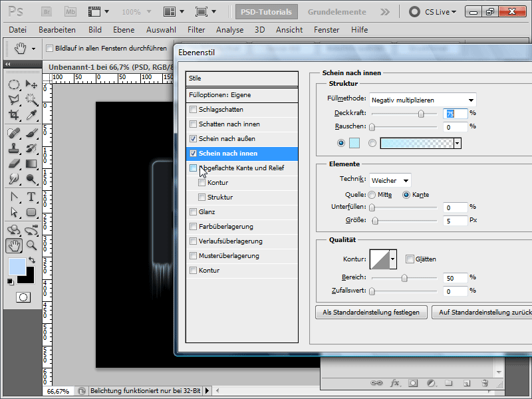Select the Crop tool
The width and height of the screenshot is (532, 399).
point(13,114)
